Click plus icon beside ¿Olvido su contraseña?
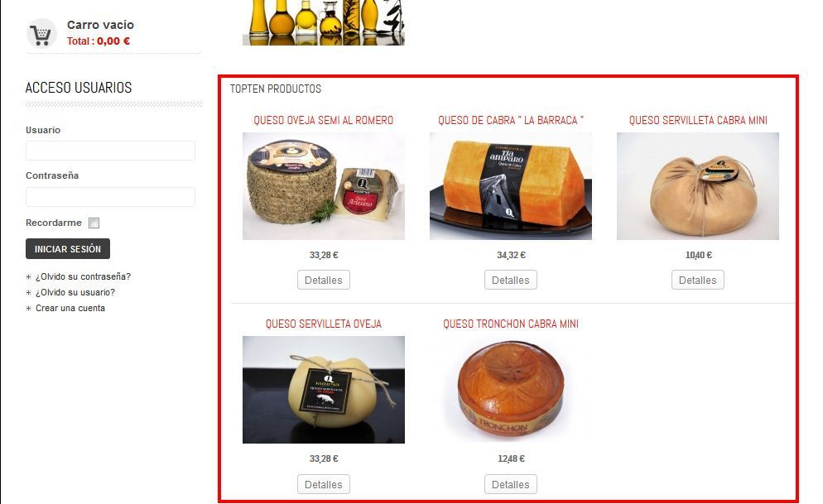This screenshot has width=823, height=504. tap(28, 277)
